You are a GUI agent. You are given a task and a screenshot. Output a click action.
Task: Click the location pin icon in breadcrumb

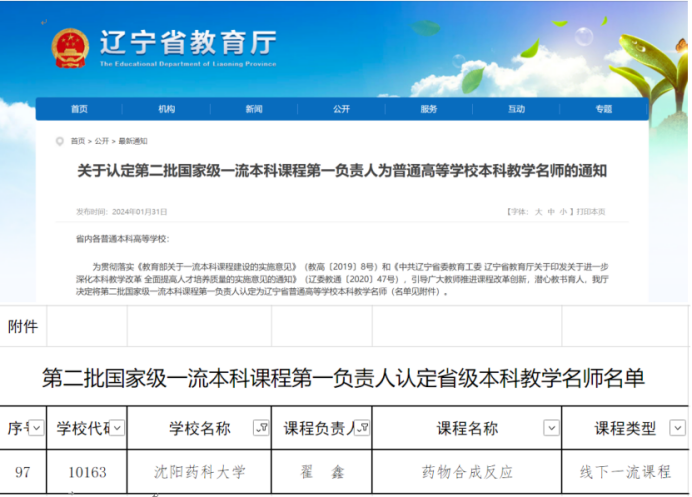(60, 141)
